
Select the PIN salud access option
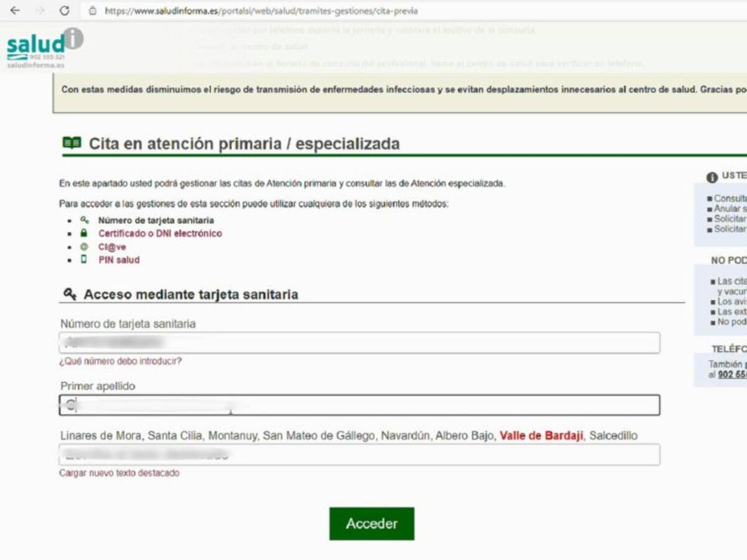(119, 260)
